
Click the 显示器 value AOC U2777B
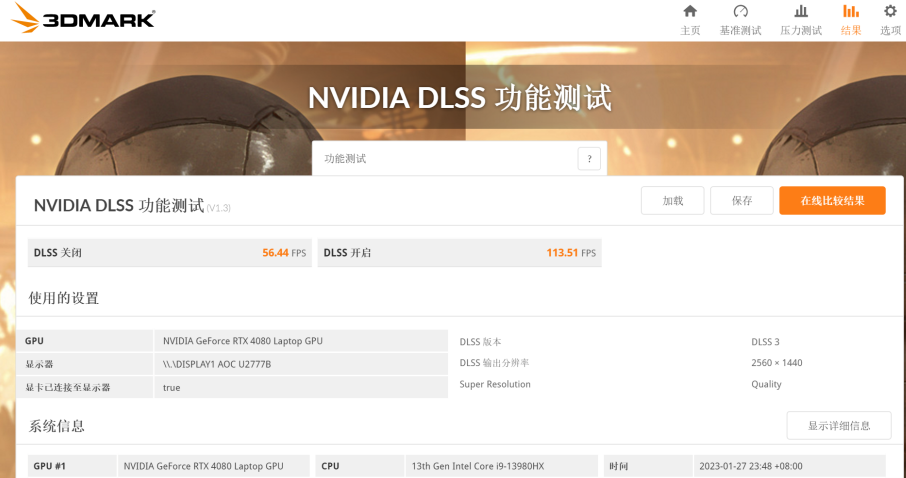(x=217, y=364)
